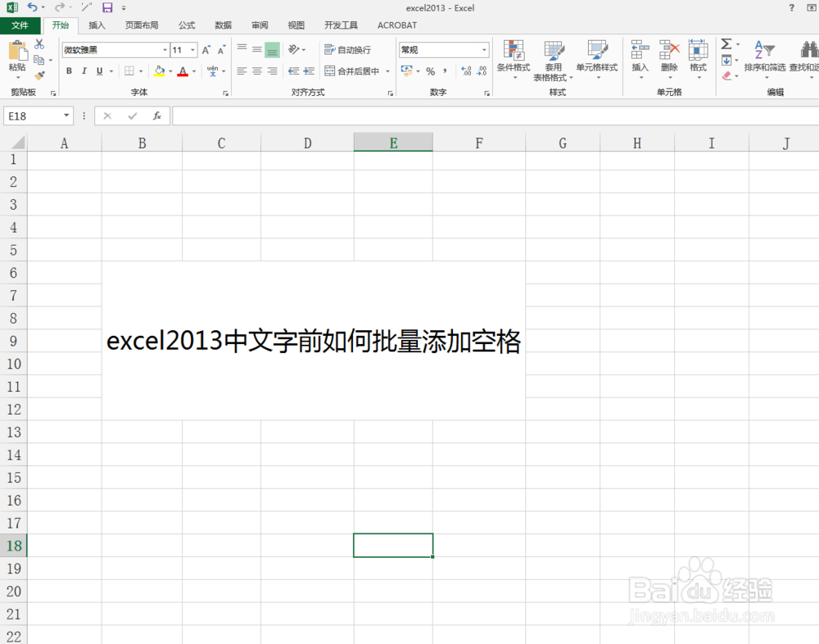Toggle 自动换行 wrap text
Image resolution: width=819 pixels, height=644 pixels.
347,50
